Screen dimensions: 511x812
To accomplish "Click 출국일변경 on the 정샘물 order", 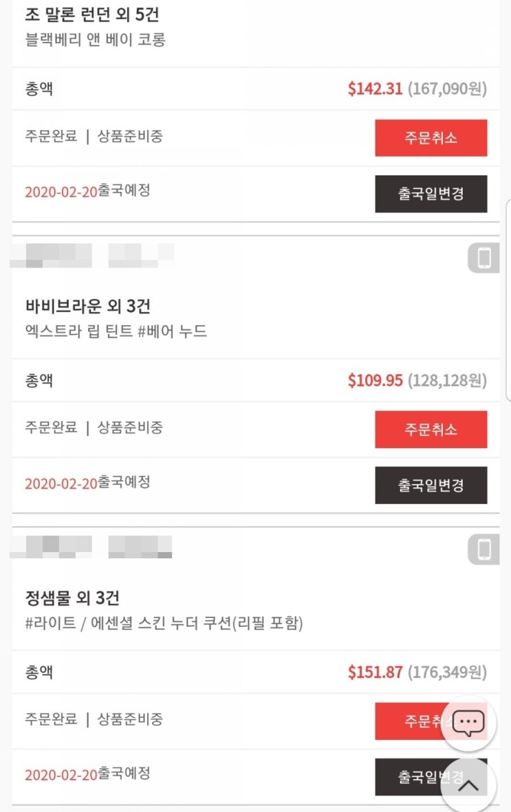I will click(413, 776).
